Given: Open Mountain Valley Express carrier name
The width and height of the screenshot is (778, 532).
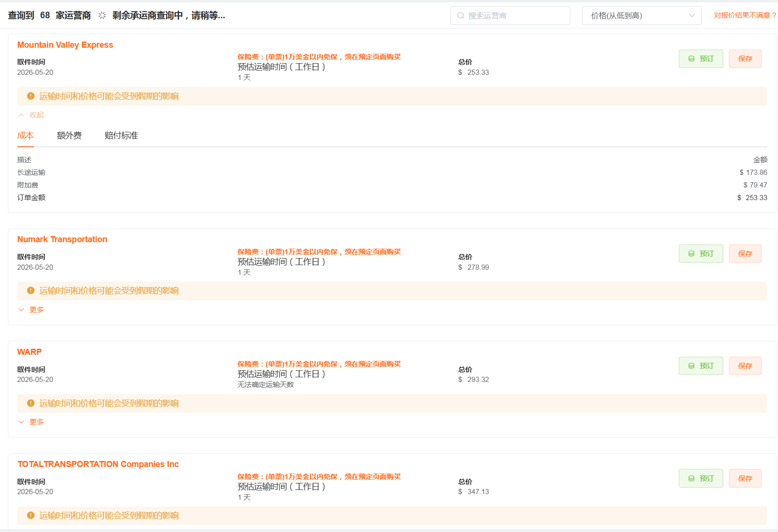Looking at the screenshot, I should click(65, 45).
